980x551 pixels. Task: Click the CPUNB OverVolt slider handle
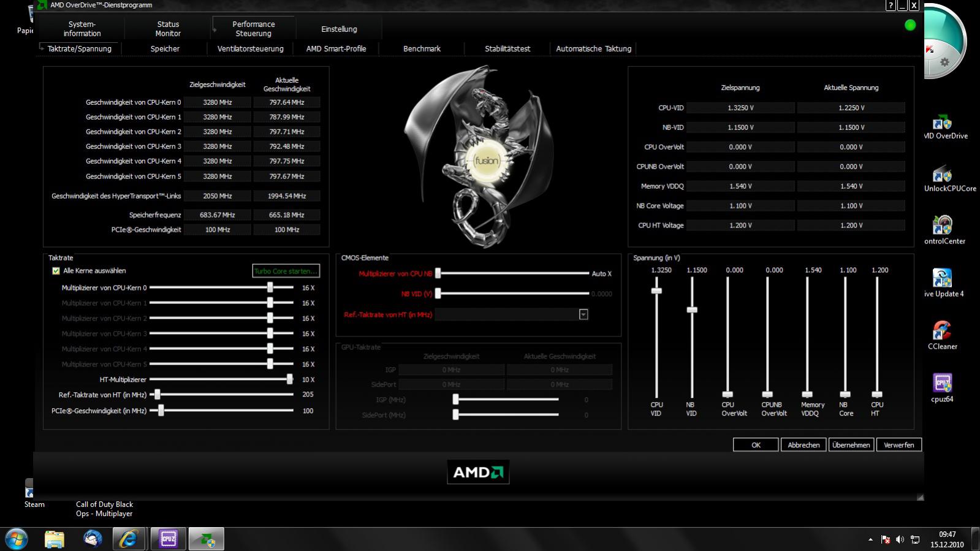pos(767,394)
